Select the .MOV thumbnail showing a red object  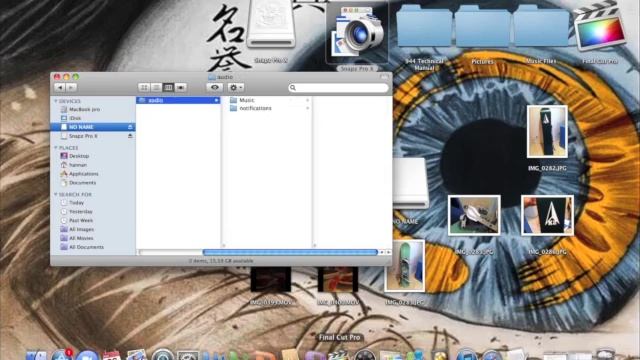338,280
